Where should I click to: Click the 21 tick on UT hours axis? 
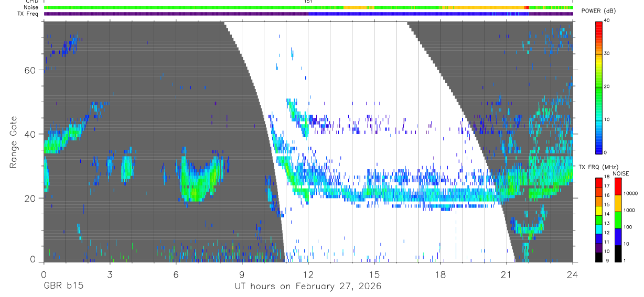click(507, 274)
